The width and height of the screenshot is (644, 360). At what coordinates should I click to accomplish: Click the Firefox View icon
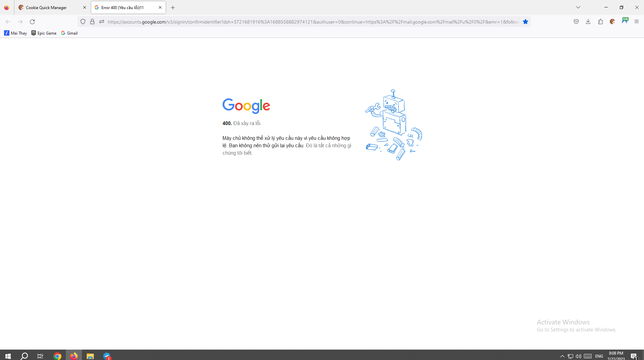[x=7, y=7]
